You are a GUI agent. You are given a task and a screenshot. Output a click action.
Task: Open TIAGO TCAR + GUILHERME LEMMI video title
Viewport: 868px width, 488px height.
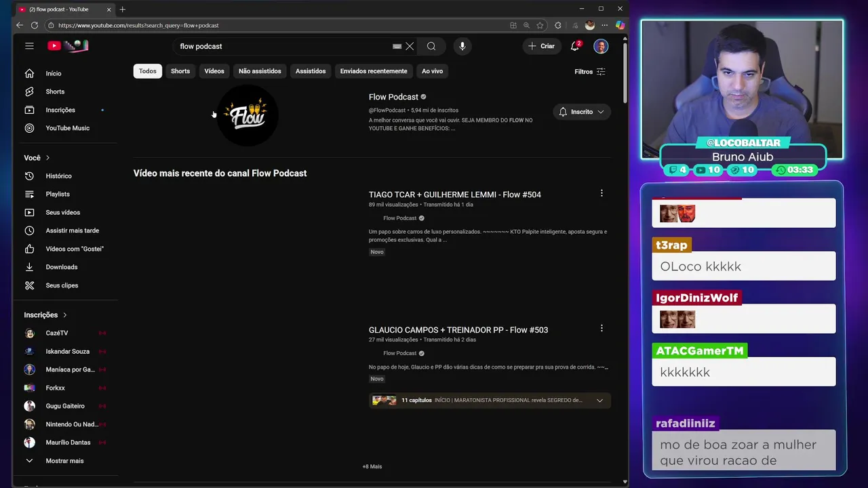click(x=454, y=195)
